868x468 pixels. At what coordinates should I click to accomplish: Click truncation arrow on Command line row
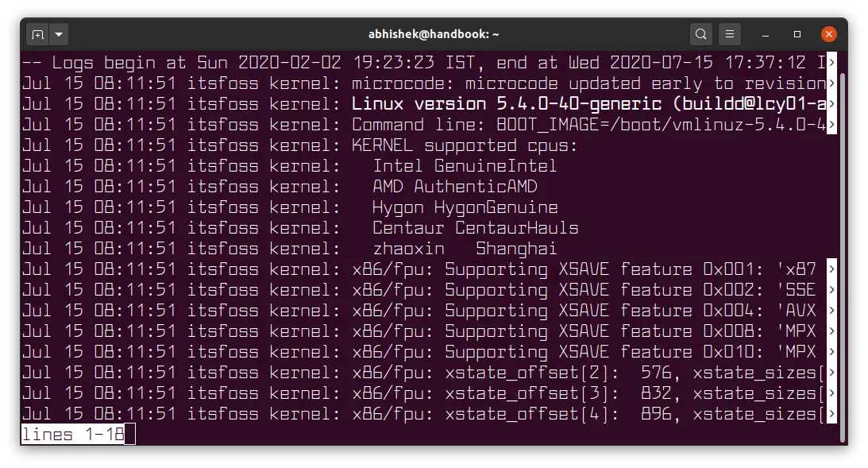pos(831,125)
